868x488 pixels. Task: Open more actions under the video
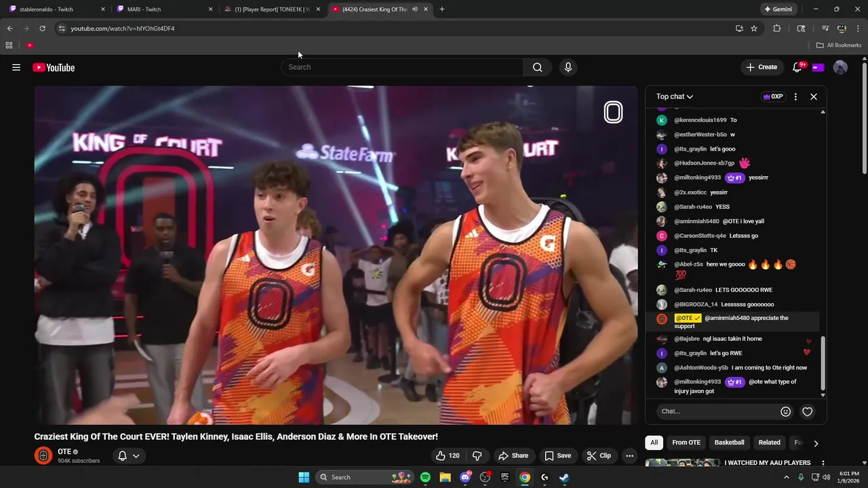point(629,455)
